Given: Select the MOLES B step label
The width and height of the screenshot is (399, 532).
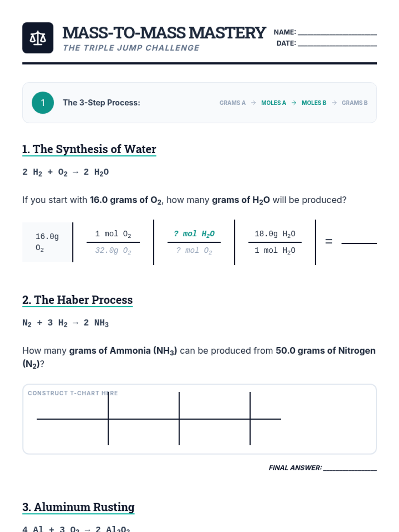Looking at the screenshot, I should (x=314, y=103).
